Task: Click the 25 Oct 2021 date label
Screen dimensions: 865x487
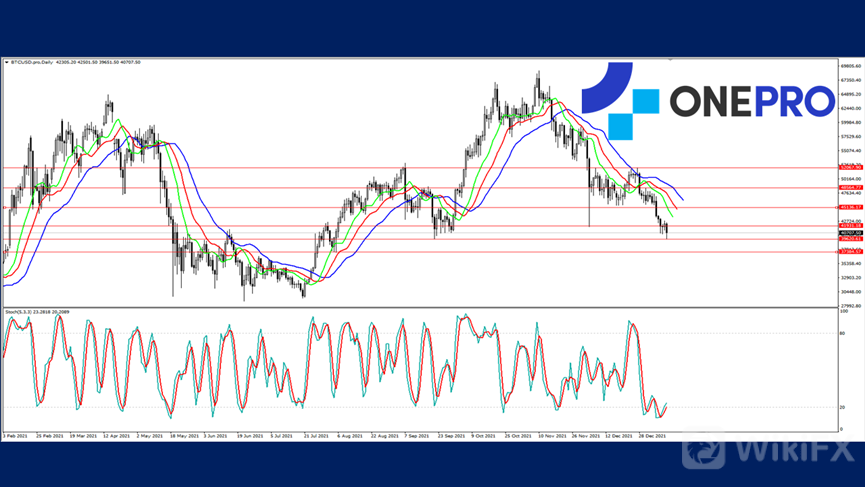Action: pos(518,436)
